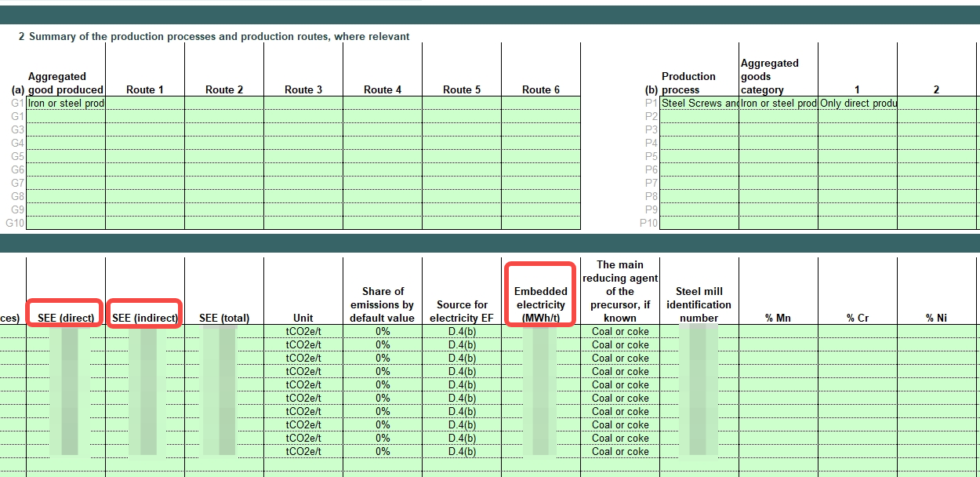Image resolution: width=980 pixels, height=477 pixels.
Task: Select the % Ni column header
Action: [937, 318]
